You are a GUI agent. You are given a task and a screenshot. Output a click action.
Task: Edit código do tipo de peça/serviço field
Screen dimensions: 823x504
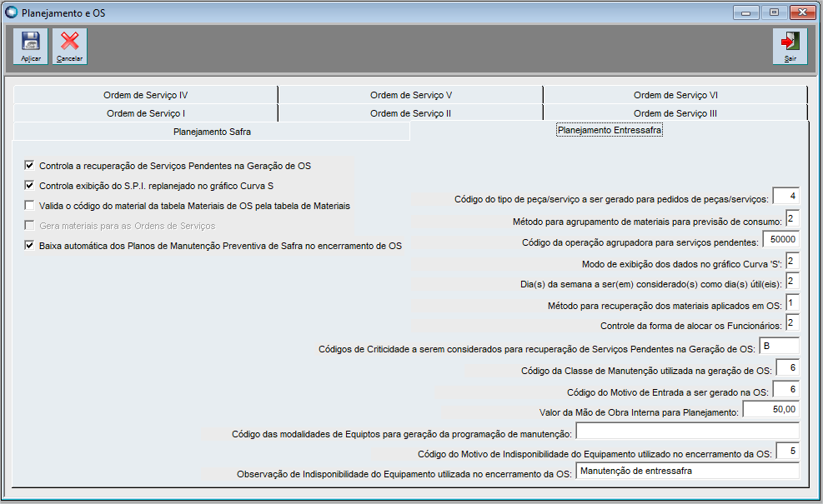[x=785, y=196]
